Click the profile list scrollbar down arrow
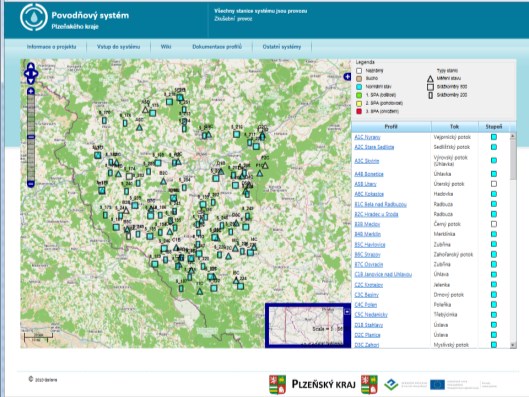The width and height of the screenshot is (529, 397). (x=513, y=345)
